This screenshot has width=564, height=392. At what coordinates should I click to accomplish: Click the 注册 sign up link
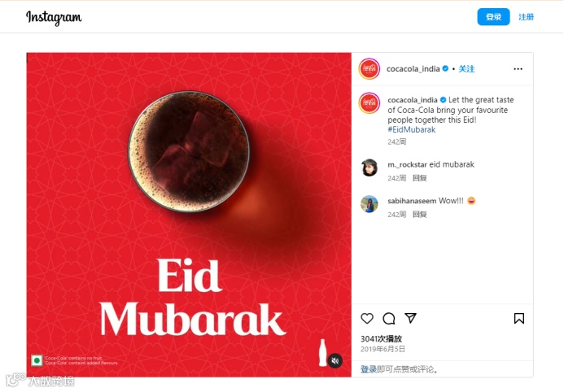pos(526,17)
